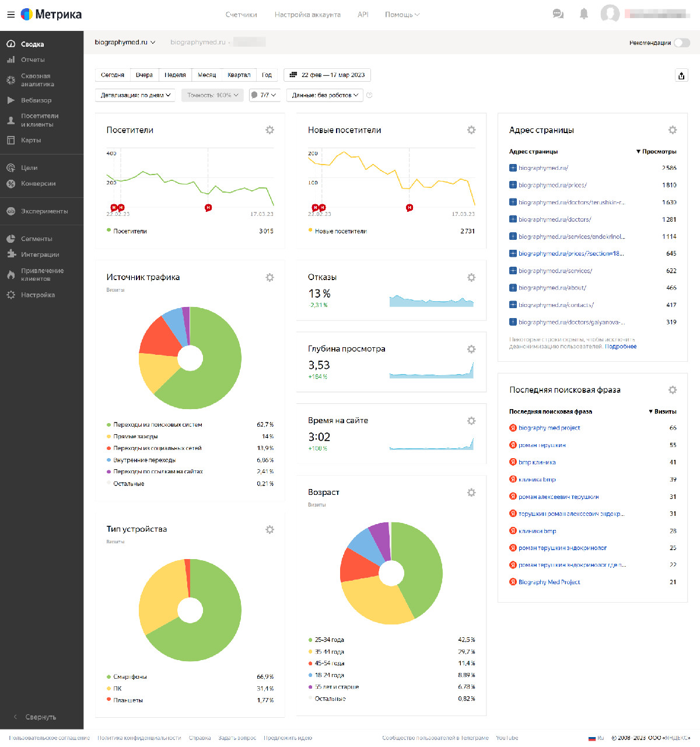
Task: Toggle Новые посетители chart legend item
Action: click(x=338, y=231)
